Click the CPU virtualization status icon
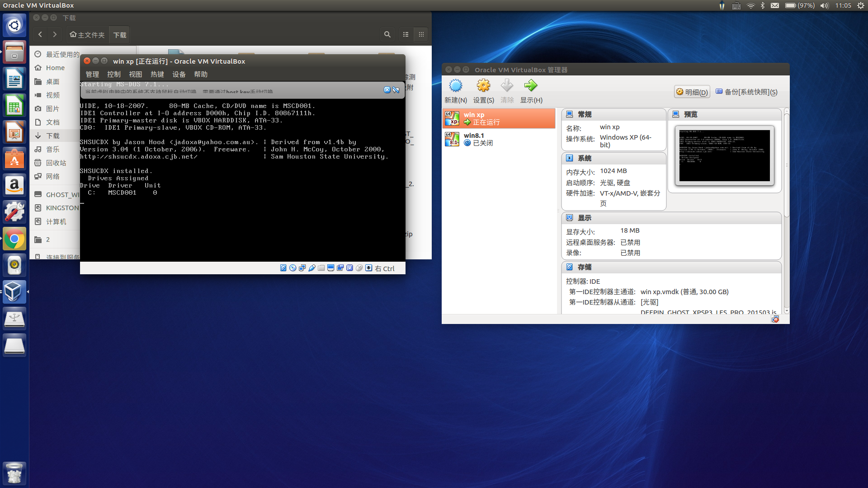The image size is (868, 488). point(349,268)
